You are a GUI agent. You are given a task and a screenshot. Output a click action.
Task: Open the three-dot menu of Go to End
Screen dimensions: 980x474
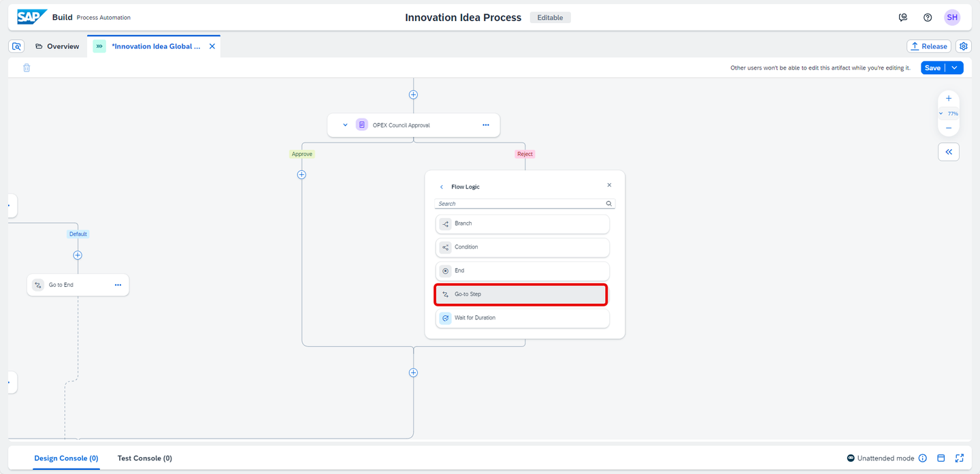[118, 285]
